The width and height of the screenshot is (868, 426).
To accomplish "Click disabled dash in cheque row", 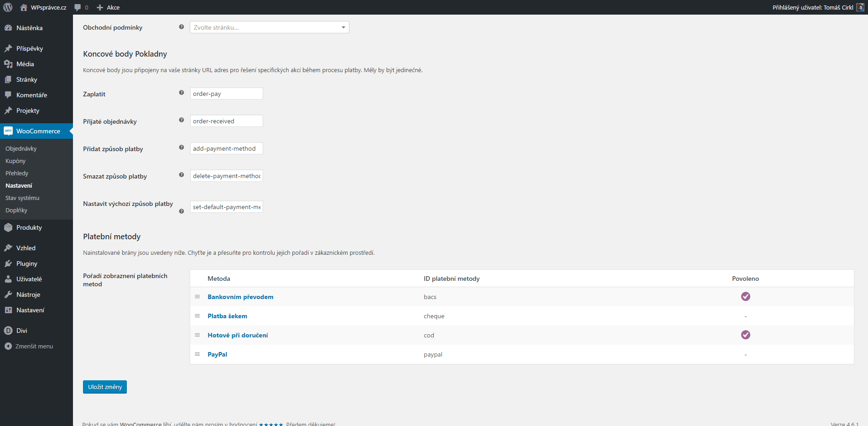I will pyautogui.click(x=746, y=316).
